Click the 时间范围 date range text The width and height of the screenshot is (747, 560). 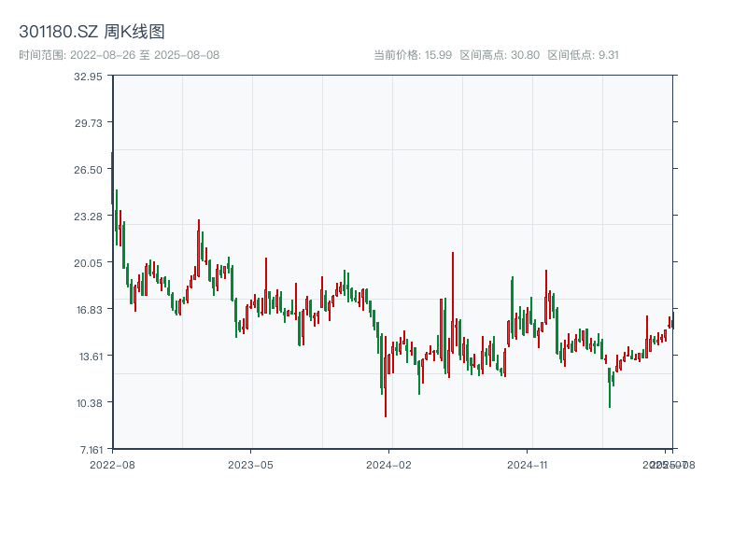(x=119, y=55)
